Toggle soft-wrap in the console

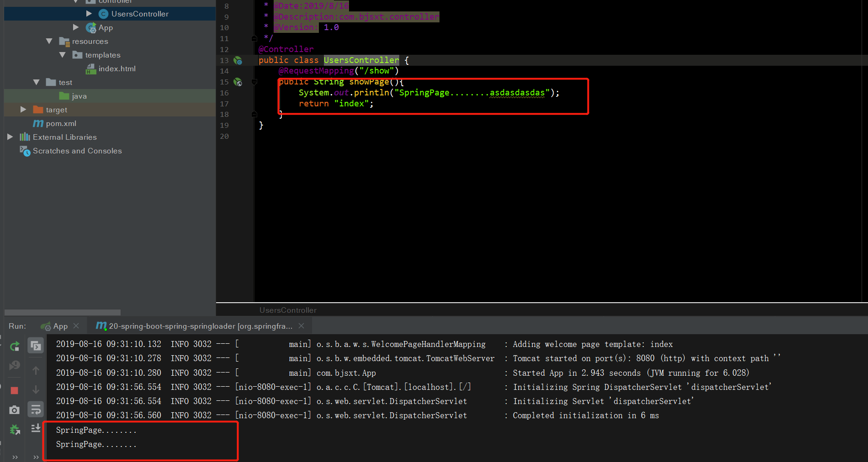(36, 409)
